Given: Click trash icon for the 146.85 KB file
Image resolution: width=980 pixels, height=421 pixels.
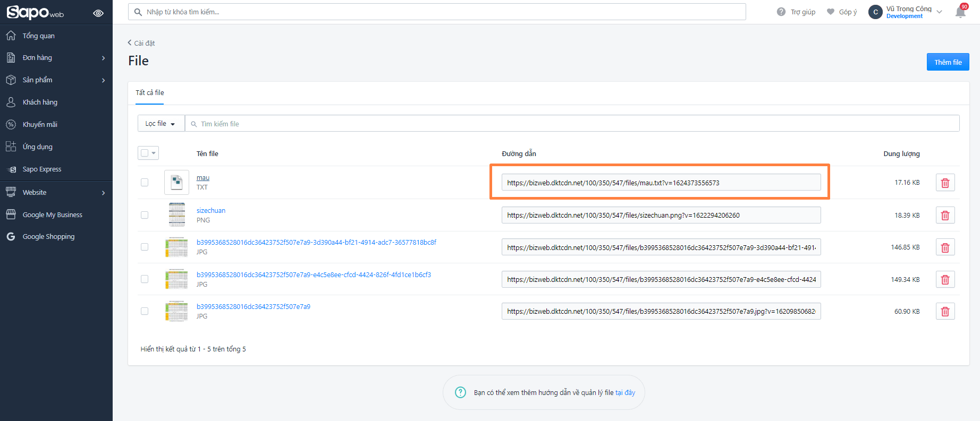Looking at the screenshot, I should pyautogui.click(x=945, y=247).
